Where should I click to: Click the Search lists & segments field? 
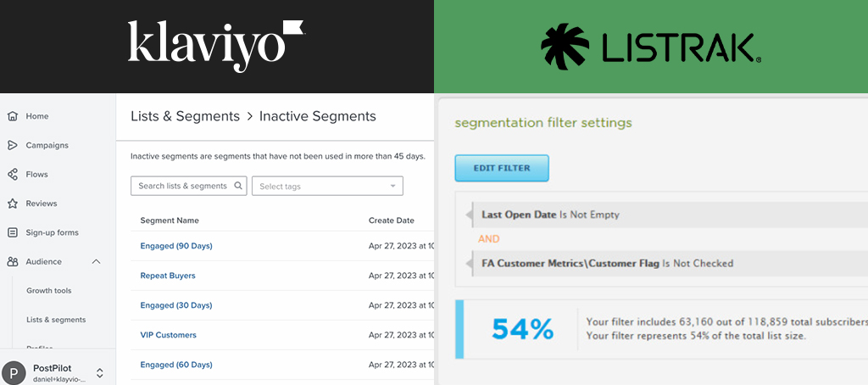[x=188, y=186]
